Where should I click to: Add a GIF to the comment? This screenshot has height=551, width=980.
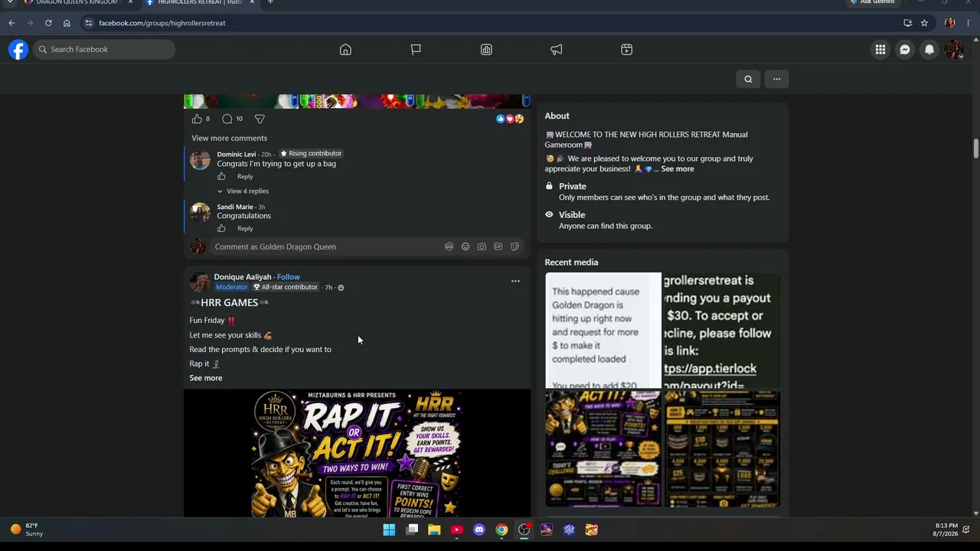498,246
